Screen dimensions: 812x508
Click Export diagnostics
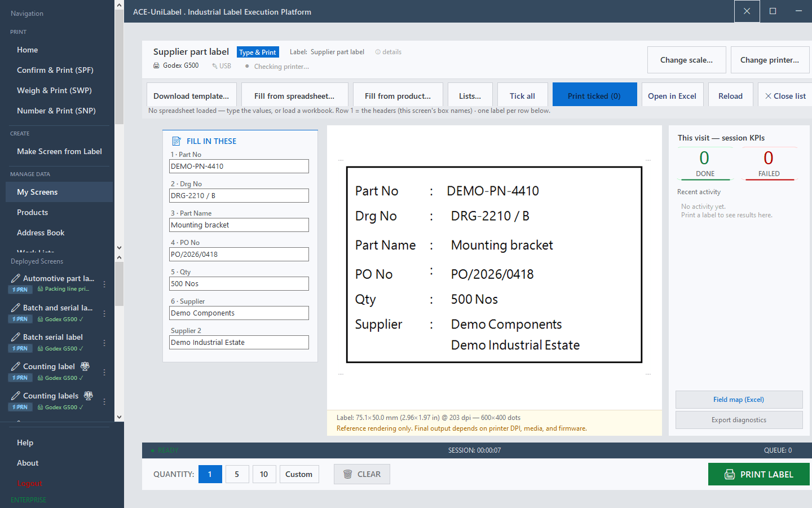coord(739,420)
